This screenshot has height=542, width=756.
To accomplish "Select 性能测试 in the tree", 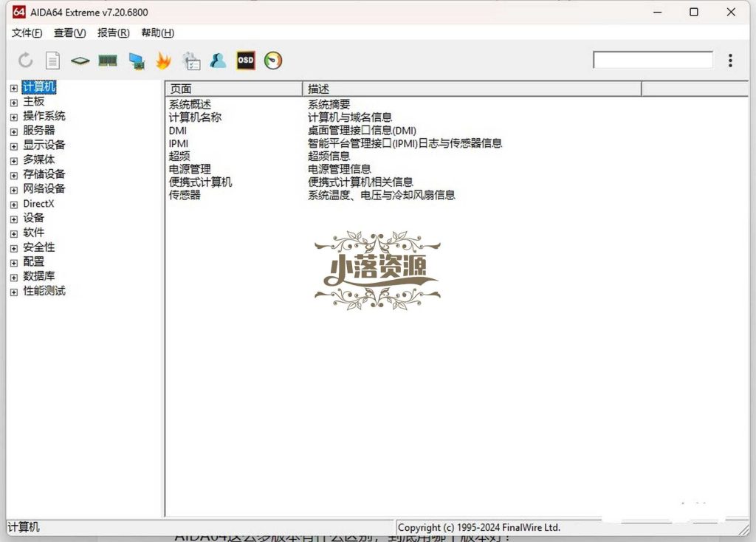I will (x=44, y=291).
